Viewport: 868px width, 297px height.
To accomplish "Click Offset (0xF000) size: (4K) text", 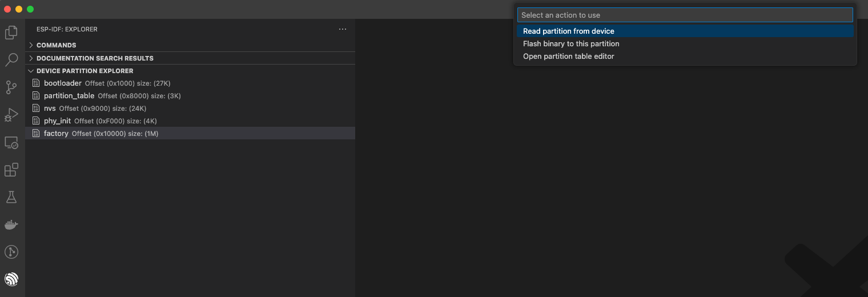I will [x=115, y=121].
